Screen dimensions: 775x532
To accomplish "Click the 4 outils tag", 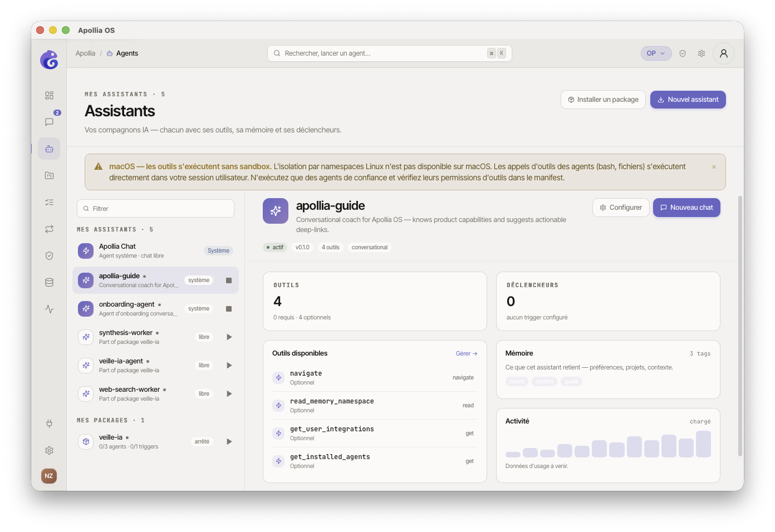I will (x=330, y=248).
